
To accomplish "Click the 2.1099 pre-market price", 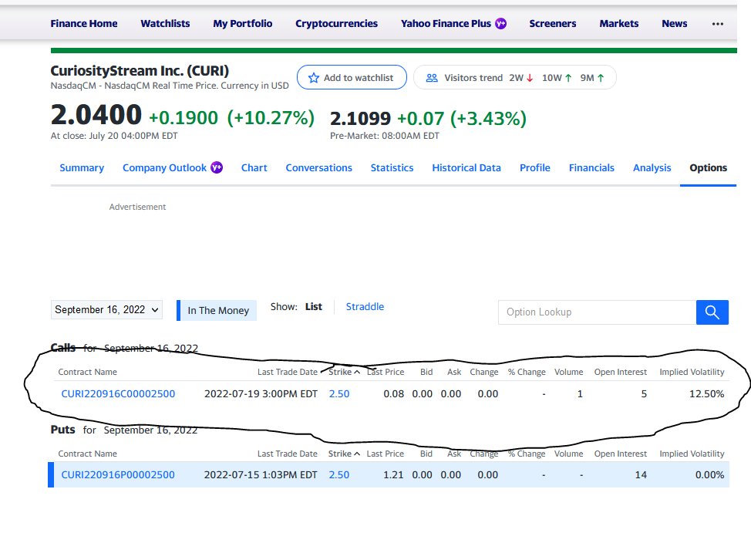I will click(360, 118).
